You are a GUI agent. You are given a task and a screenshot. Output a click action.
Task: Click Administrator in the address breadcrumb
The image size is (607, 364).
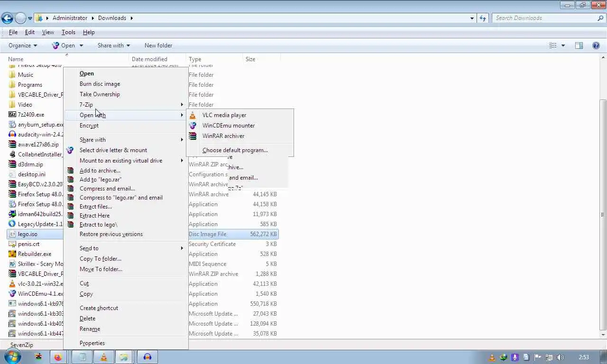[70, 18]
